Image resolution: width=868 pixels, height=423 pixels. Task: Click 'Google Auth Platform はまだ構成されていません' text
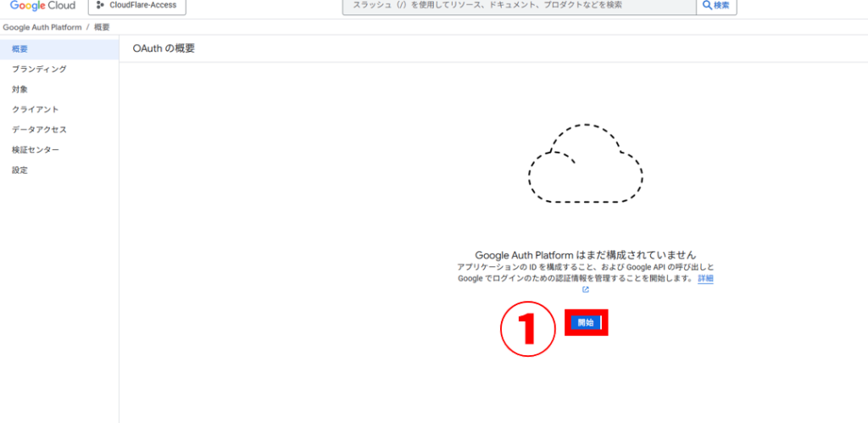(x=585, y=255)
